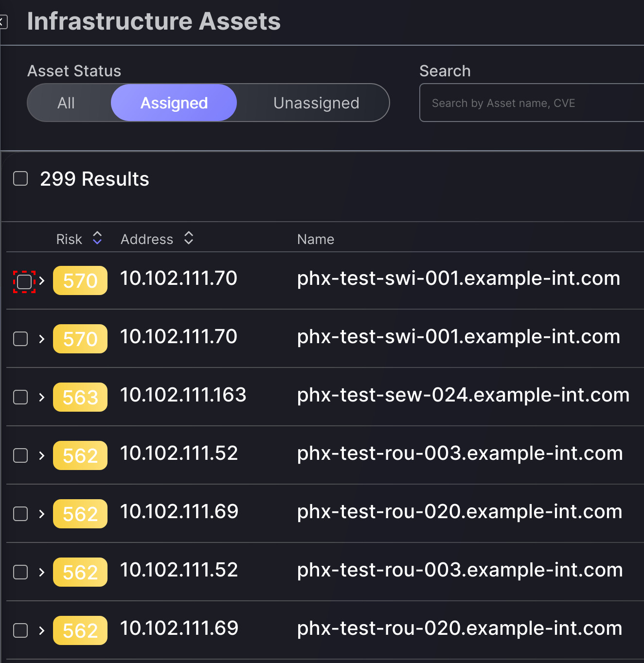The height and width of the screenshot is (663, 644).
Task: Click the Risk column sort arrows
Action: (x=97, y=238)
